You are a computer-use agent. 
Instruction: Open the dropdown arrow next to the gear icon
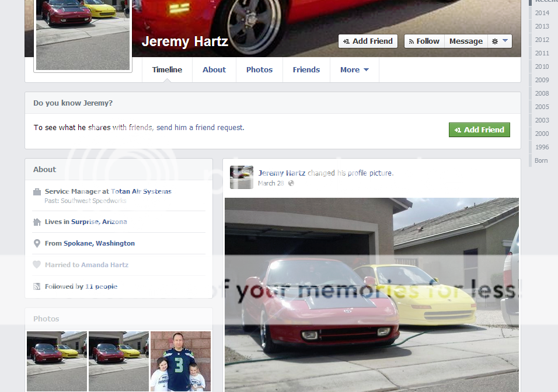pos(504,41)
